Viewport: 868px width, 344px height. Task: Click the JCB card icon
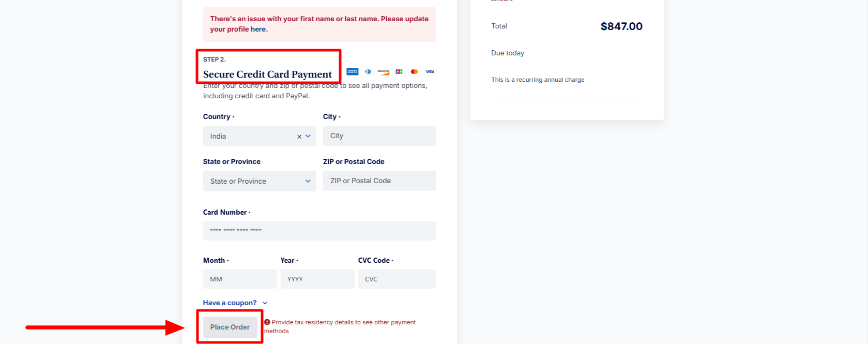(x=399, y=71)
